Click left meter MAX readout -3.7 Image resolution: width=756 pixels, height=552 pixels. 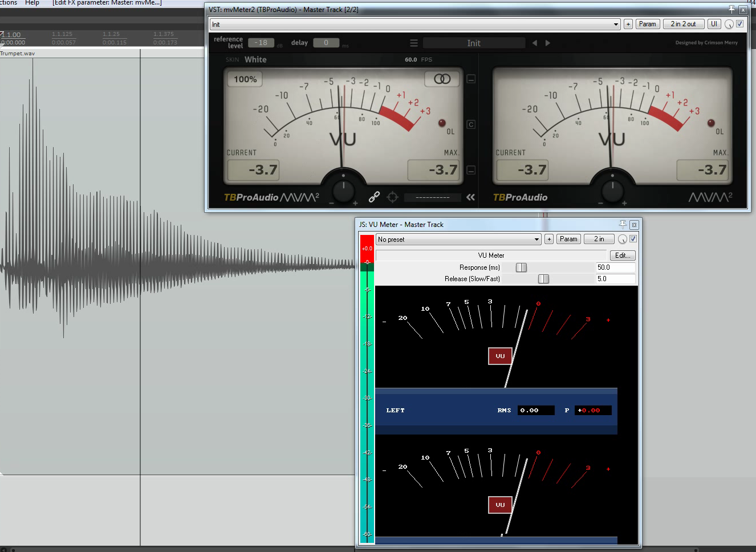433,170
